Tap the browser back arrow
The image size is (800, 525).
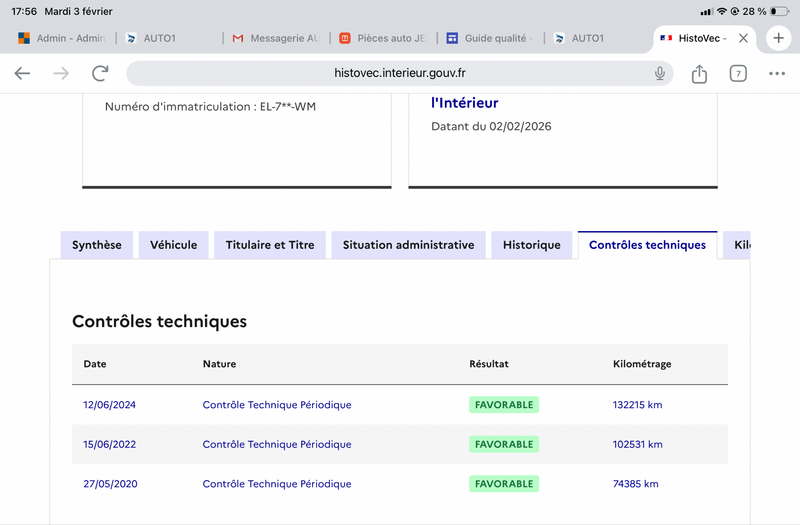[x=23, y=73]
